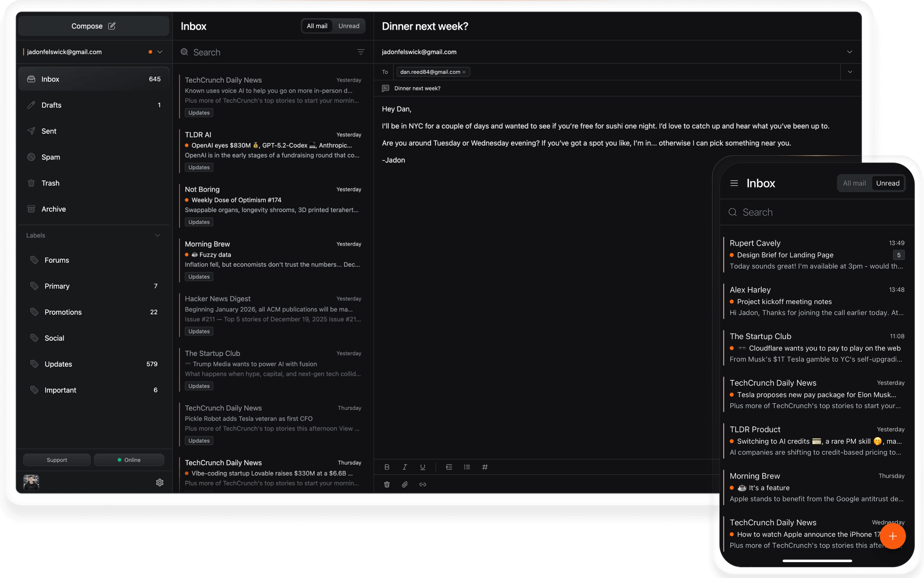This screenshot has width=924, height=578.
Task: Go to the Sent folder
Action: (49, 131)
